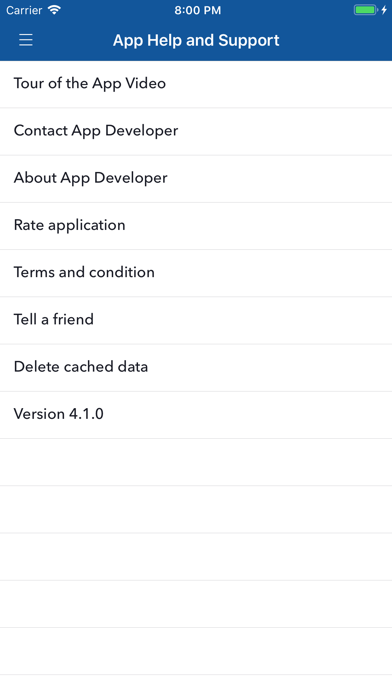
Task: View Terms and condition
Action: (196, 273)
